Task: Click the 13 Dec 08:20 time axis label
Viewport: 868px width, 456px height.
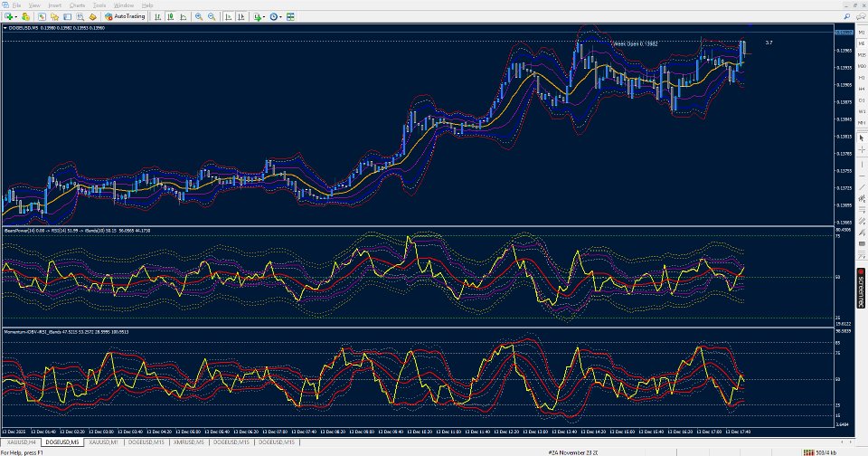Action: [x=332, y=432]
